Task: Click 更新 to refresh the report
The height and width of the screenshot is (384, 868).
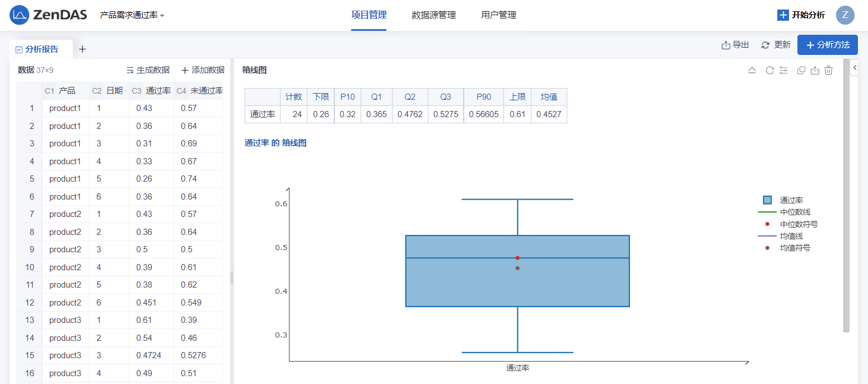Action: click(776, 45)
